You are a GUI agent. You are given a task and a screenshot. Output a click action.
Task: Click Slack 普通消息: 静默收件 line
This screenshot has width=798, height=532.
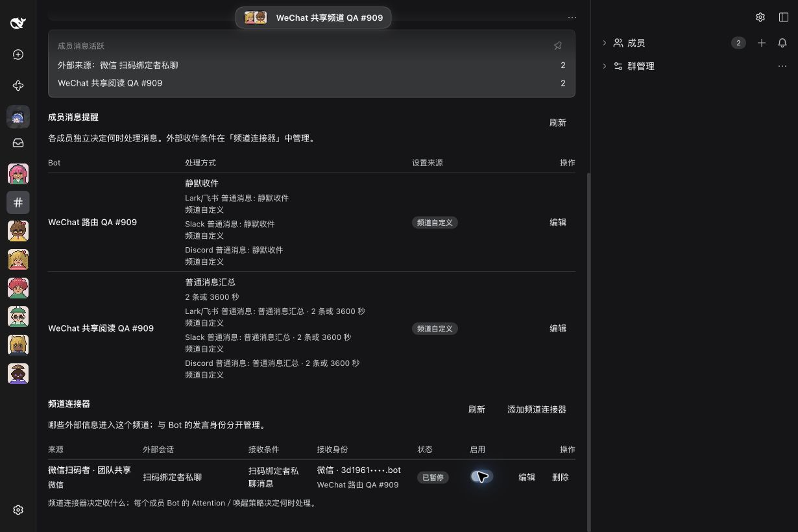tap(230, 224)
